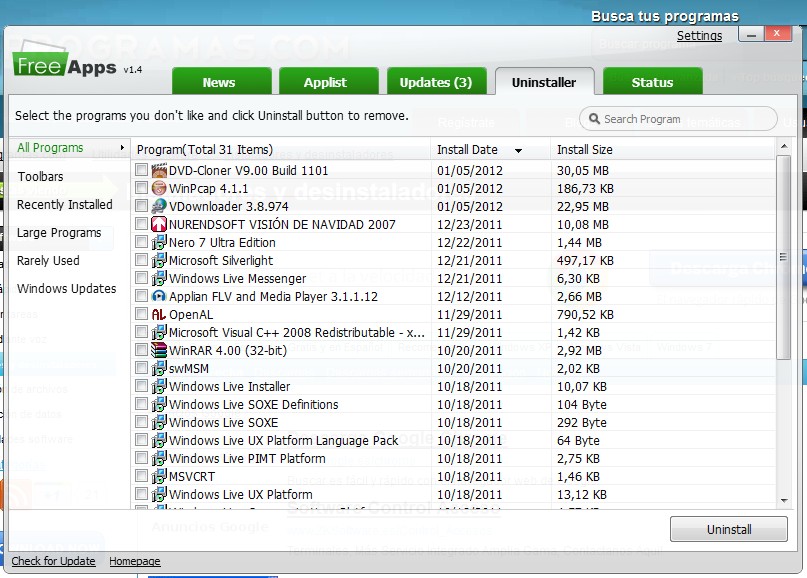
Task: Open the Homepage link
Action: [135, 561]
